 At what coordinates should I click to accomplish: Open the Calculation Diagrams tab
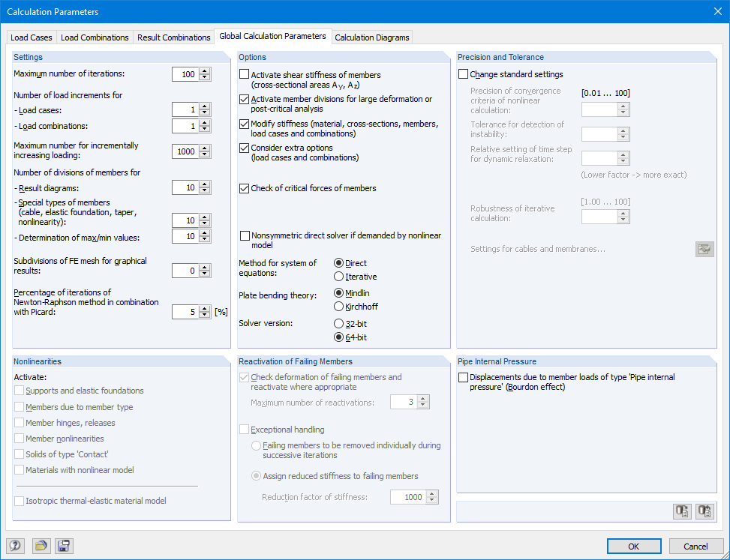[x=371, y=37]
